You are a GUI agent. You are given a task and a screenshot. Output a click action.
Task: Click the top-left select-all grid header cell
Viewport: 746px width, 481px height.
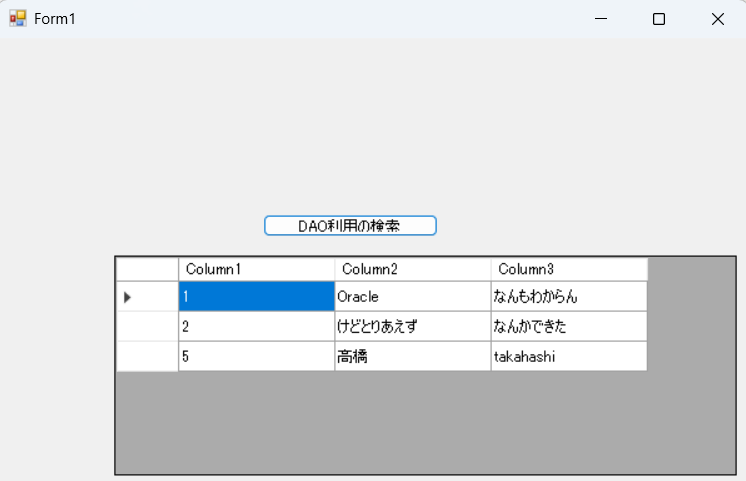pos(147,269)
